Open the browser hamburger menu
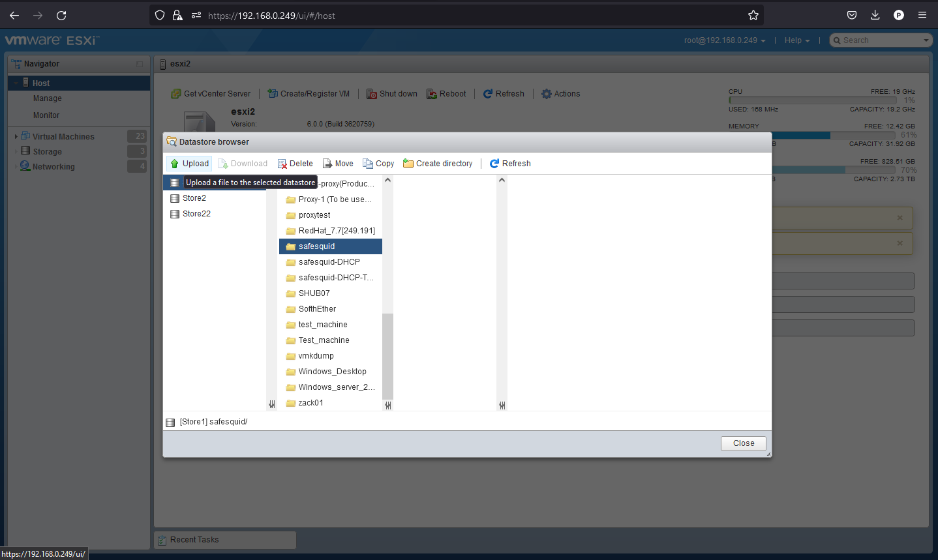This screenshot has height=560, width=938. click(x=922, y=15)
